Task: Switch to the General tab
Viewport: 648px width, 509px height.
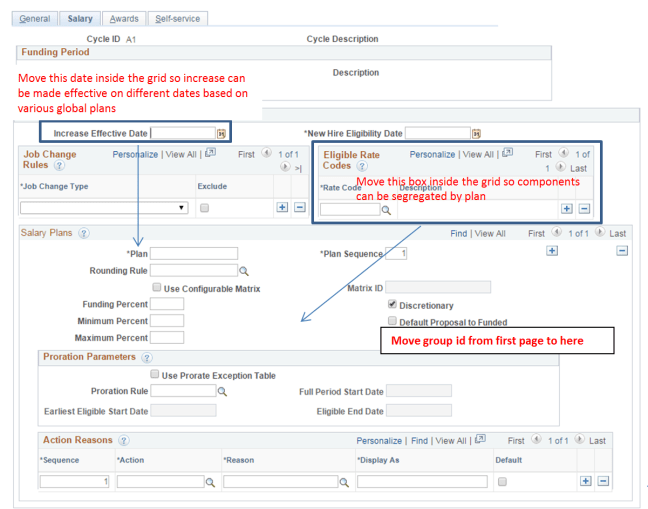Action: (35, 19)
